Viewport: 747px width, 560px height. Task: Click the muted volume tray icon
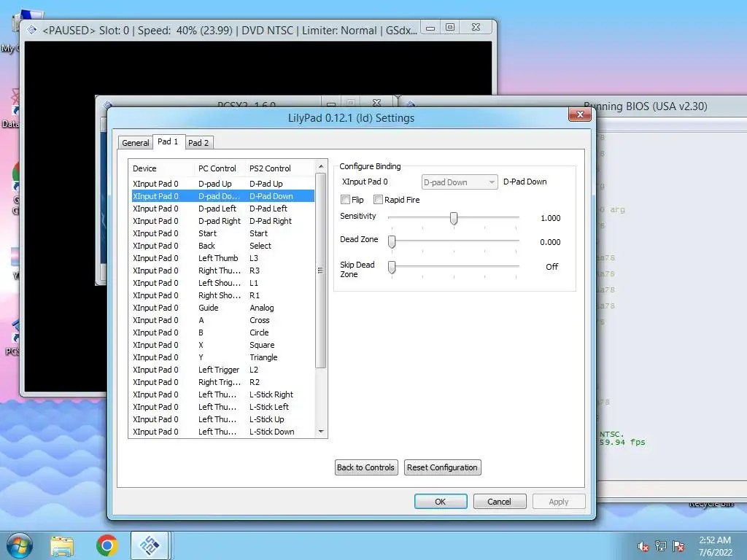coord(643,546)
